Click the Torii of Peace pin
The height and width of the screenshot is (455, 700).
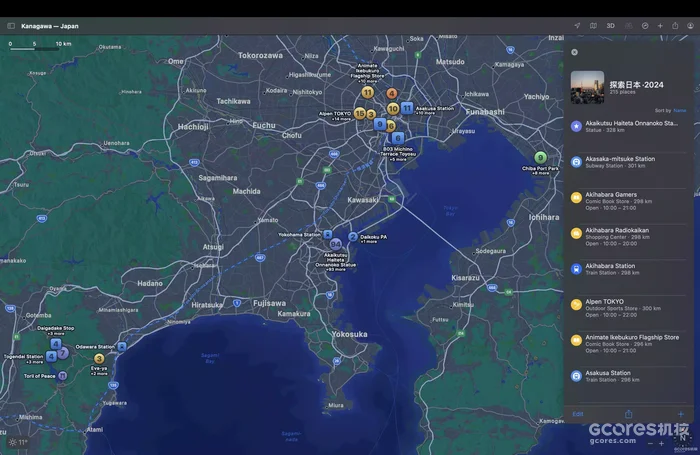tap(62, 376)
